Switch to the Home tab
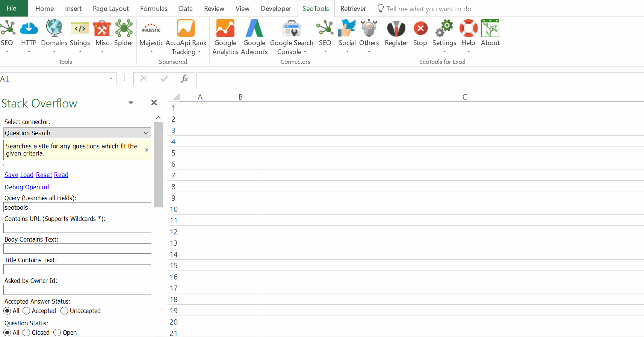This screenshot has height=337, width=644. tap(45, 9)
